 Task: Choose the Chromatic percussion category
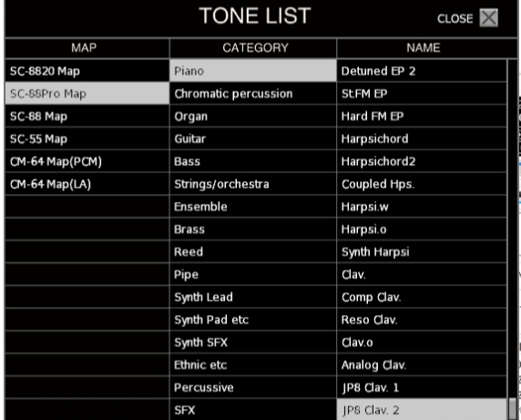(x=253, y=94)
